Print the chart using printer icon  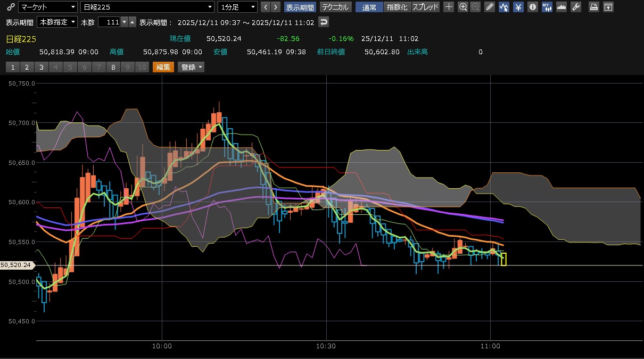[x=594, y=7]
